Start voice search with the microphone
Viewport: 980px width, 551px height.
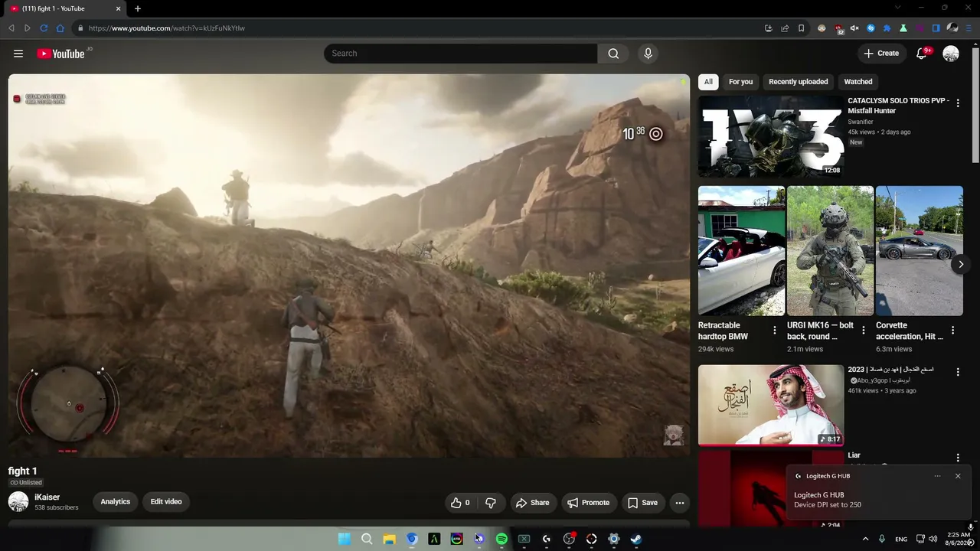pos(648,54)
